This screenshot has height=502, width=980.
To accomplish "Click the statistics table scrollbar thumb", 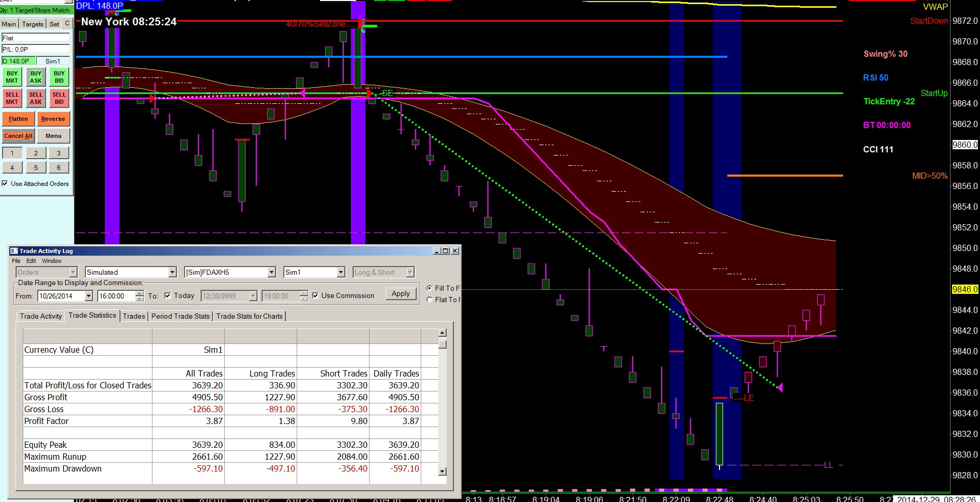I will (442, 344).
